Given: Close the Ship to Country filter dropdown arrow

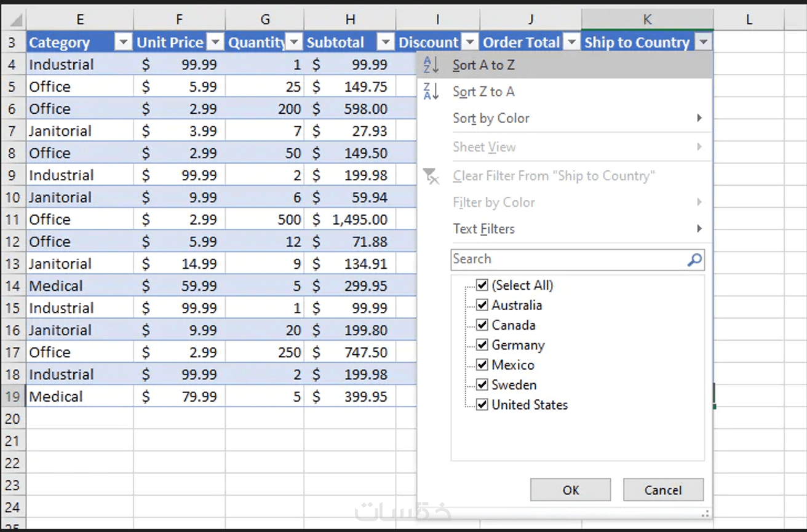Looking at the screenshot, I should (704, 42).
